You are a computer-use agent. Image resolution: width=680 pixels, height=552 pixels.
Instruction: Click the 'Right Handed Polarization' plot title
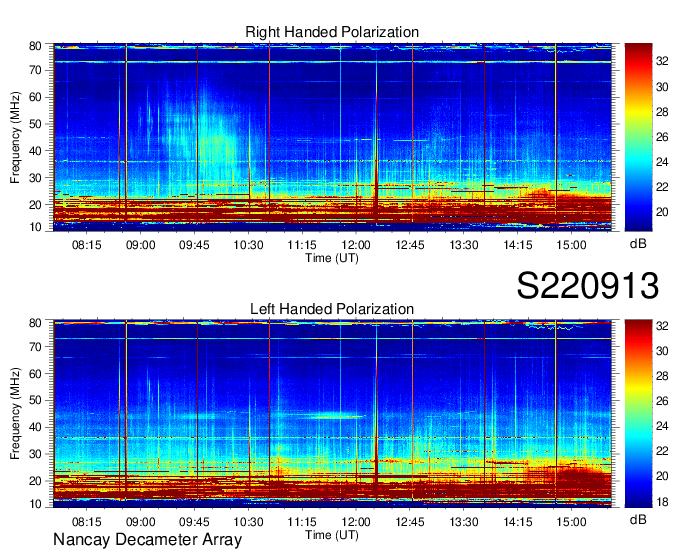[332, 32]
